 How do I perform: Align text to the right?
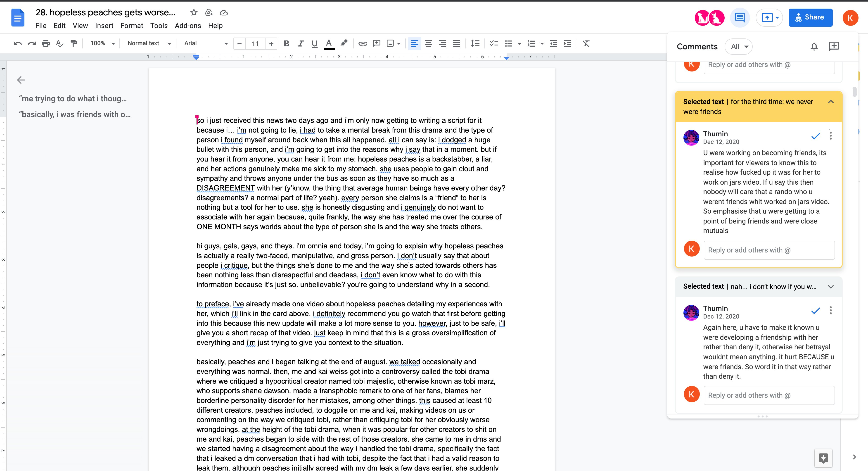[x=442, y=43]
